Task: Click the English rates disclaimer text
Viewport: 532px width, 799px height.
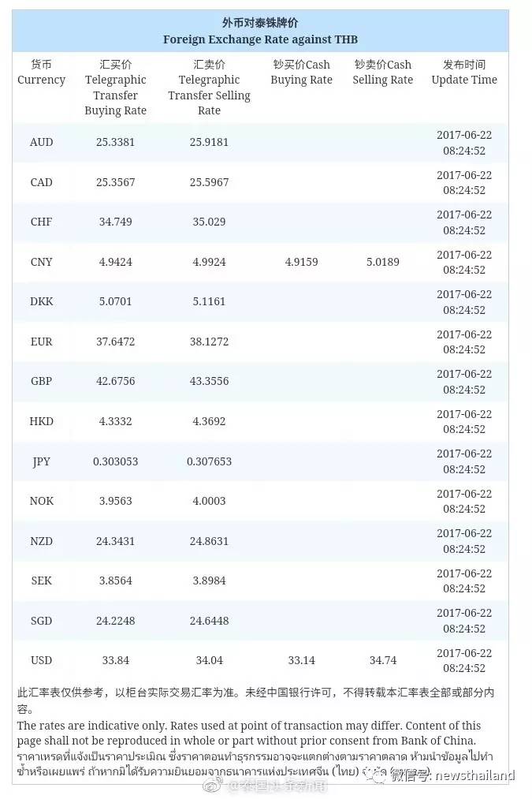Action: click(x=249, y=733)
